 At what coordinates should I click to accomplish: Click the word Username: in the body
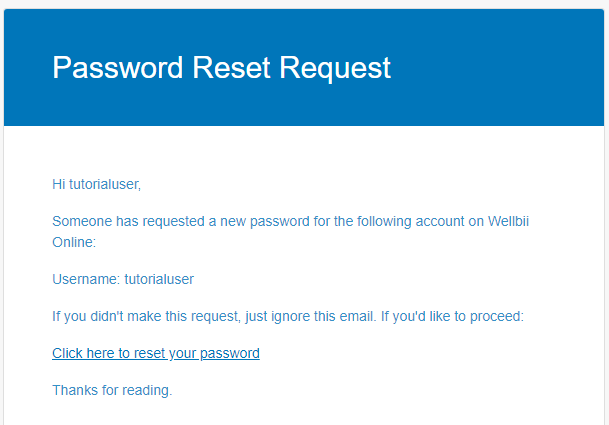86,279
